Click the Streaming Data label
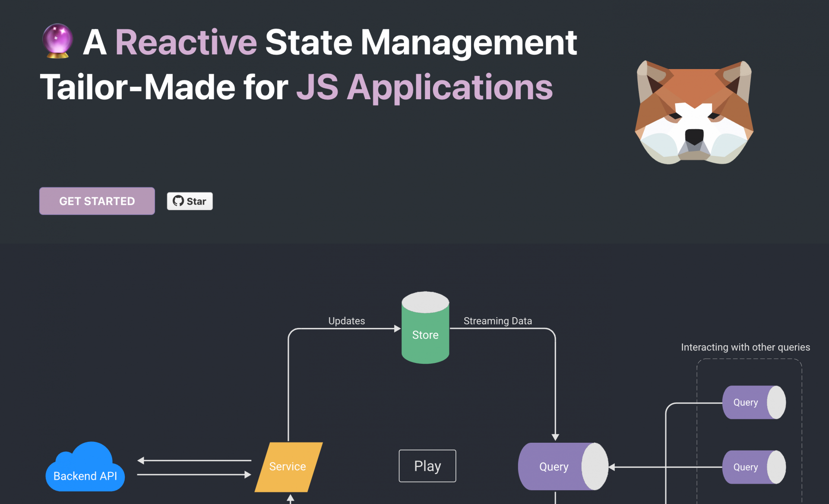Screen dimensions: 829x504 [497, 321]
